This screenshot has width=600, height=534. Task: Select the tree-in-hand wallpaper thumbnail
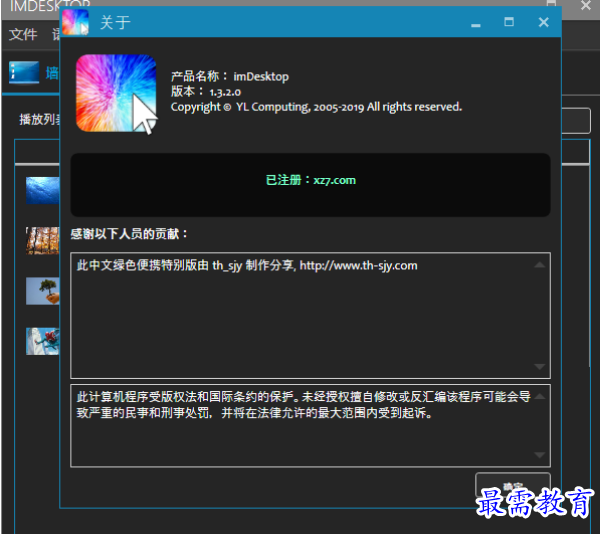pos(43,291)
